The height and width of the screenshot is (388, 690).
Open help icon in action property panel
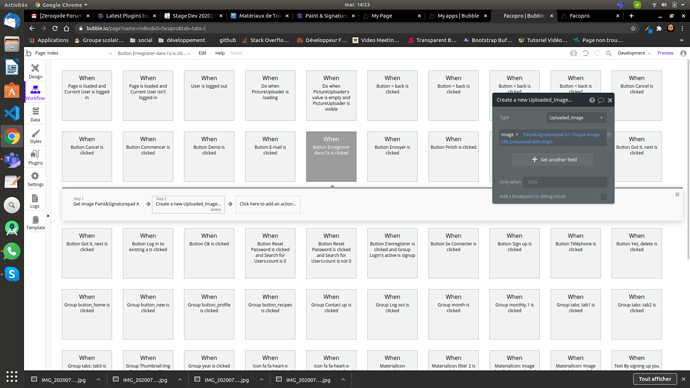coord(592,100)
